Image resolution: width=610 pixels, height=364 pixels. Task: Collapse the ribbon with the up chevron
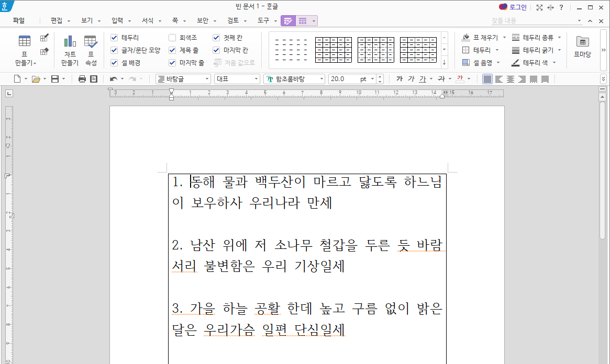click(590, 21)
